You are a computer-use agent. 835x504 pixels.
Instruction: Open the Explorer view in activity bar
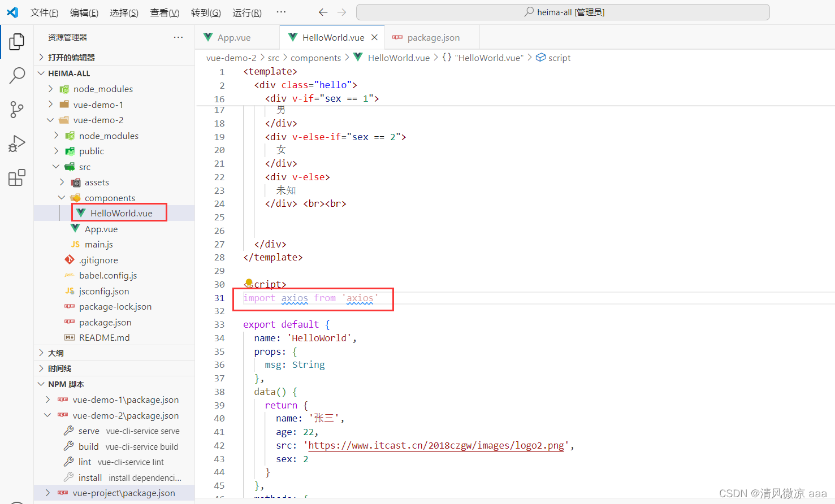pyautogui.click(x=17, y=41)
